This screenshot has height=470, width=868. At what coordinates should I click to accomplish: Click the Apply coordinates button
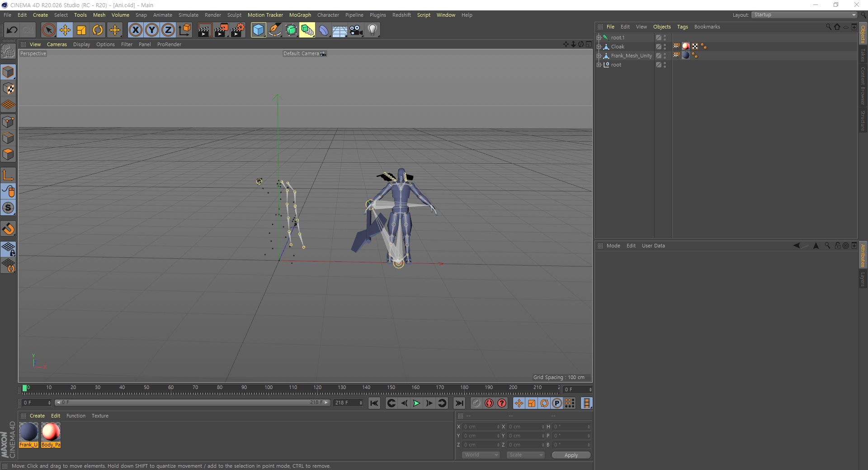pos(571,455)
